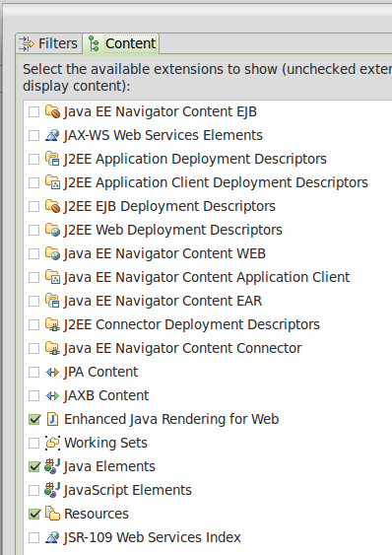392x555 pixels.
Task: Click the Working Sets icon
Action: click(53, 443)
